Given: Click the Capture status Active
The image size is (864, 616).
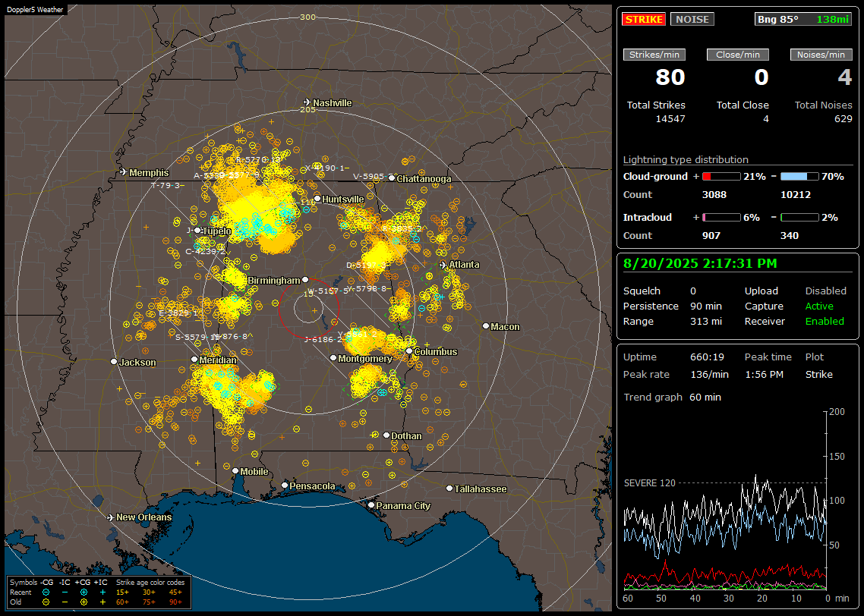Looking at the screenshot, I should [x=818, y=306].
